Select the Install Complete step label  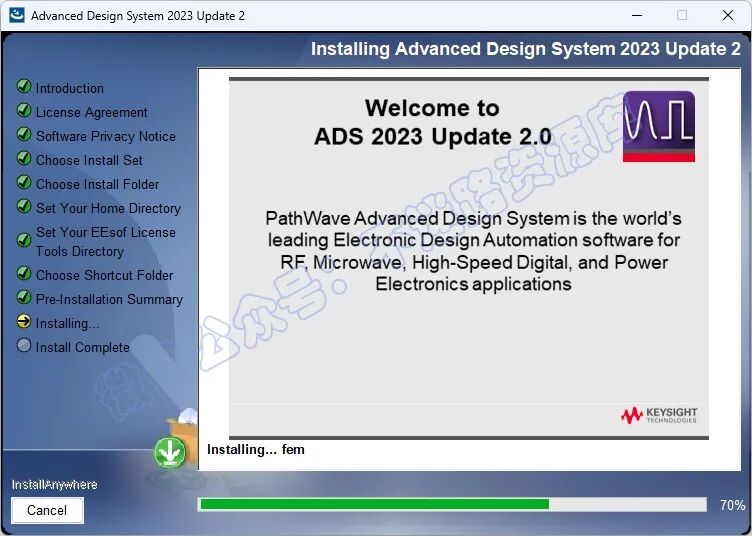click(x=82, y=347)
